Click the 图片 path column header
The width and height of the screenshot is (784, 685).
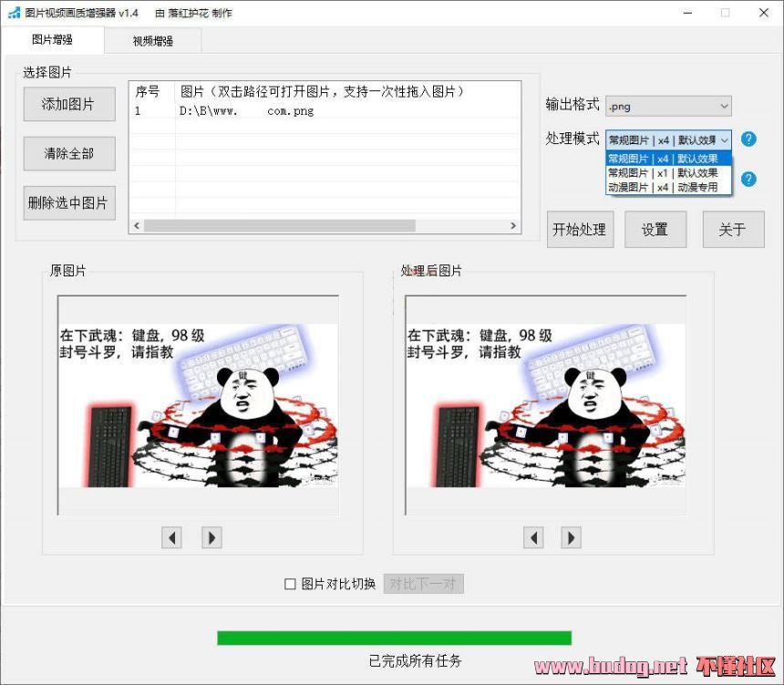click(347, 91)
